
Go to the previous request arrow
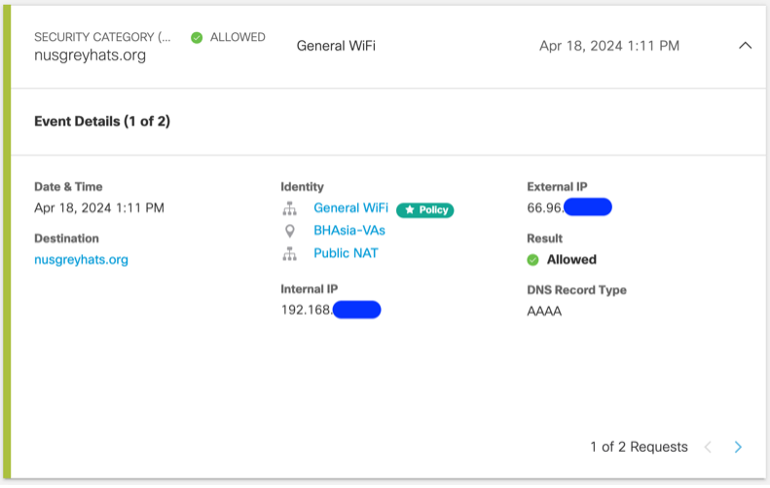pyautogui.click(x=708, y=447)
